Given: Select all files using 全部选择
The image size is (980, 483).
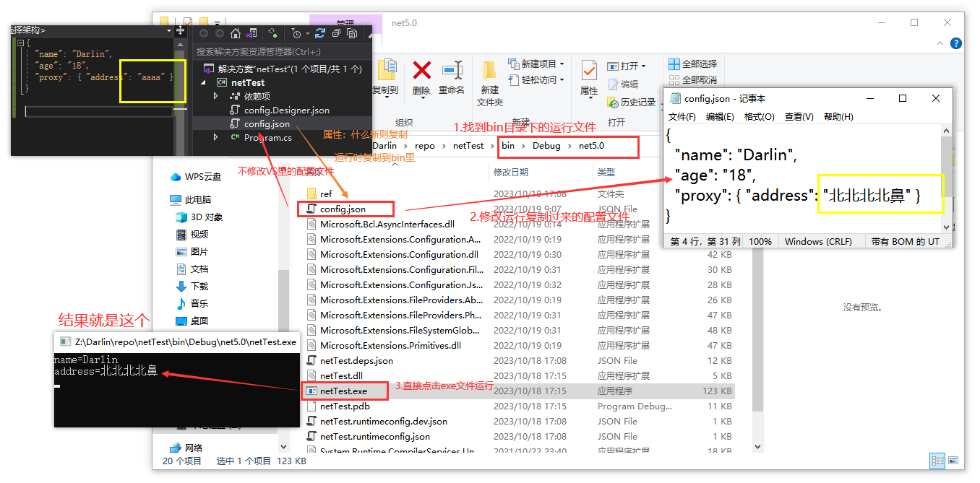Looking at the screenshot, I should coord(698,64).
